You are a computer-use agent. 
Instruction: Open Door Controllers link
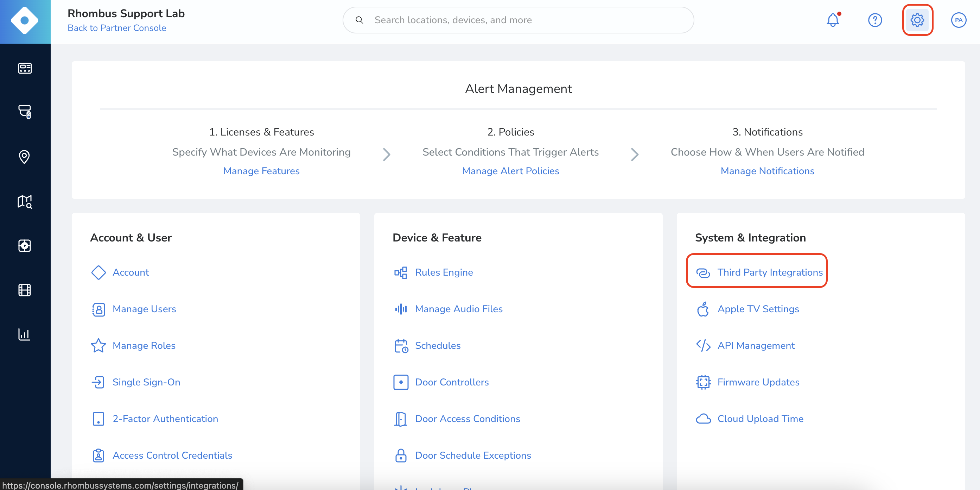point(452,382)
